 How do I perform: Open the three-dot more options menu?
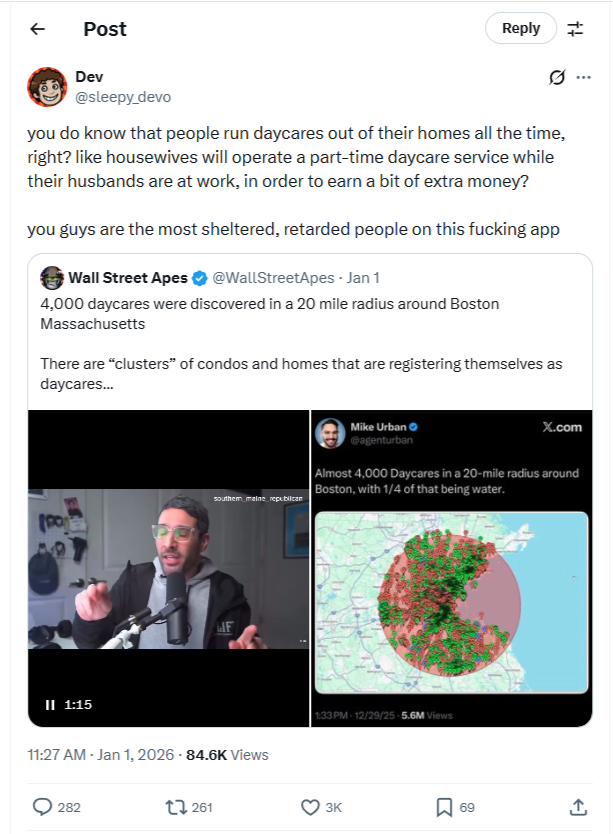[584, 78]
